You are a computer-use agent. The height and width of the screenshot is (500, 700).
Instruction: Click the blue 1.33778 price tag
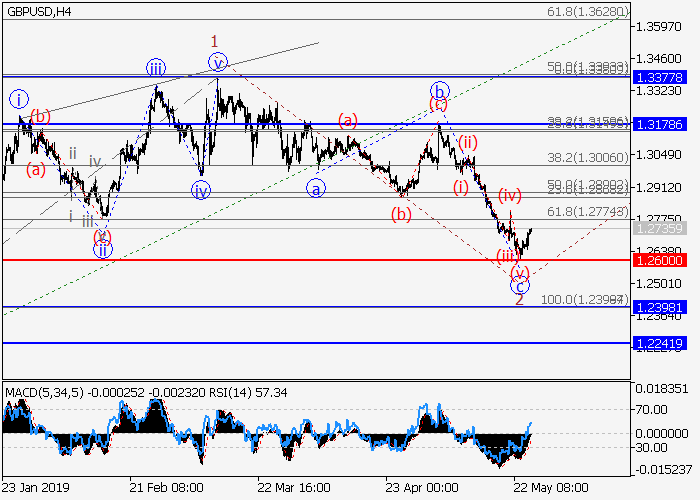tap(659, 75)
